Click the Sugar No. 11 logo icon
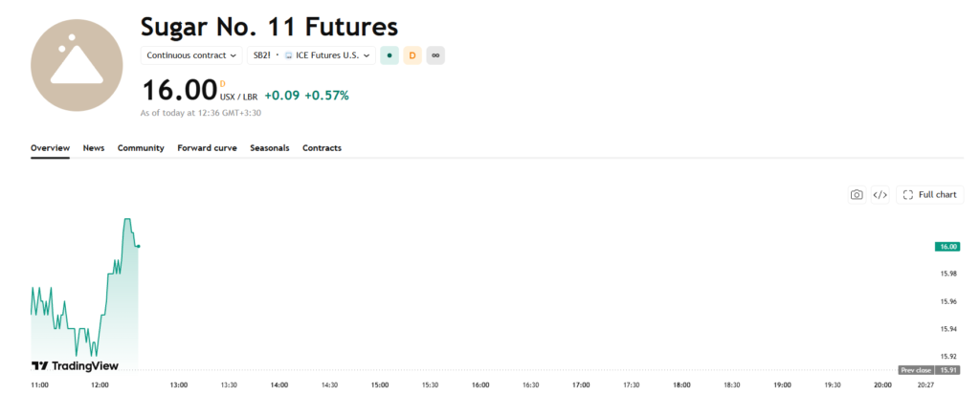Viewport: 980px width, 395px height. tap(77, 65)
